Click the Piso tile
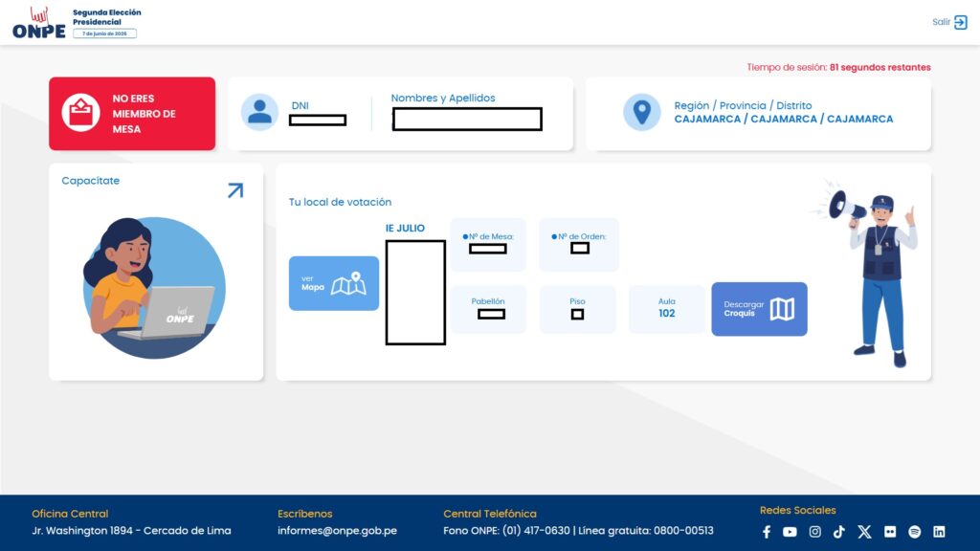980x551 pixels. [577, 309]
